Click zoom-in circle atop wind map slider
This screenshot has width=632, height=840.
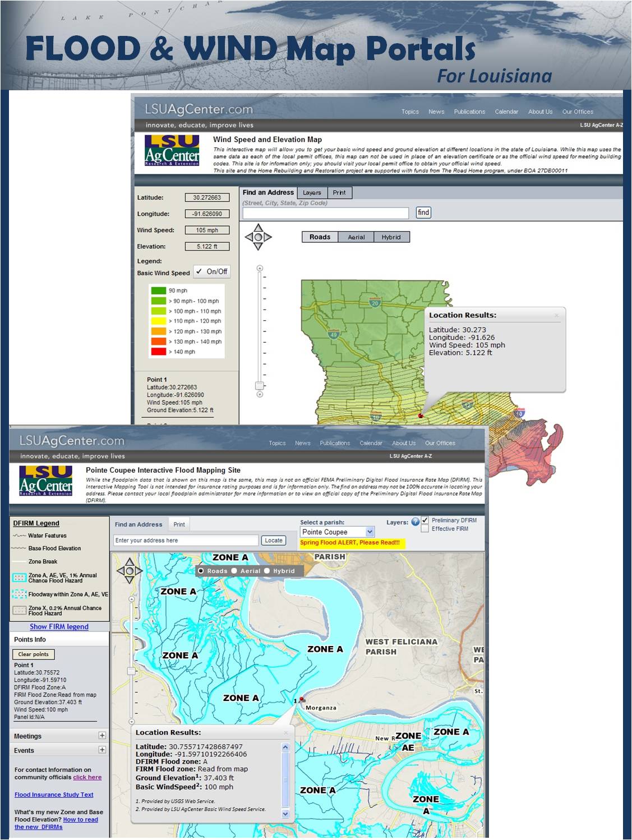260,268
